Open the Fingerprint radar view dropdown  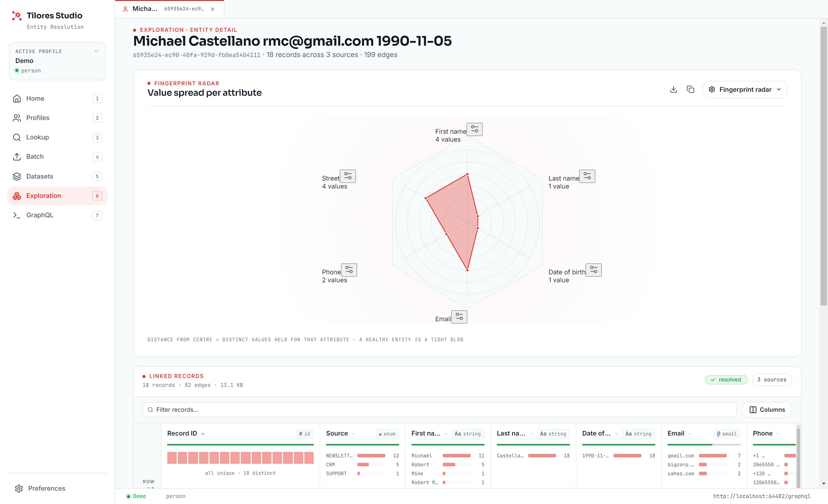[745, 90]
